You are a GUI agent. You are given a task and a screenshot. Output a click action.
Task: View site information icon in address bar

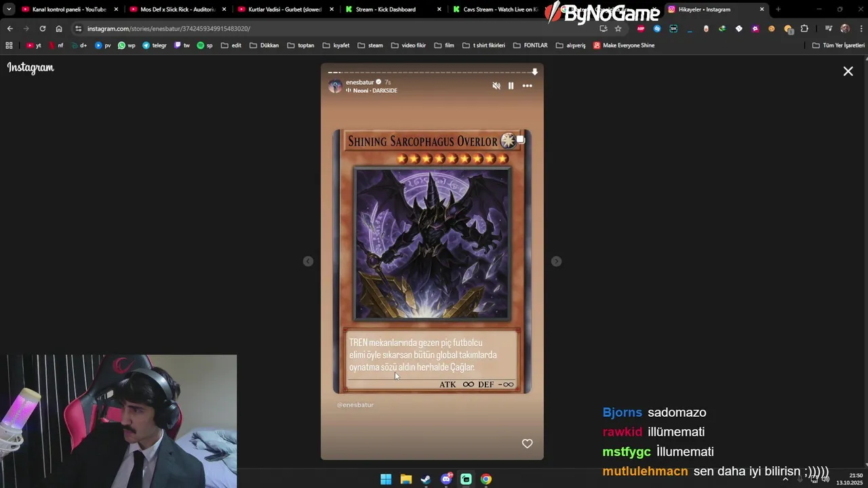[x=78, y=28]
